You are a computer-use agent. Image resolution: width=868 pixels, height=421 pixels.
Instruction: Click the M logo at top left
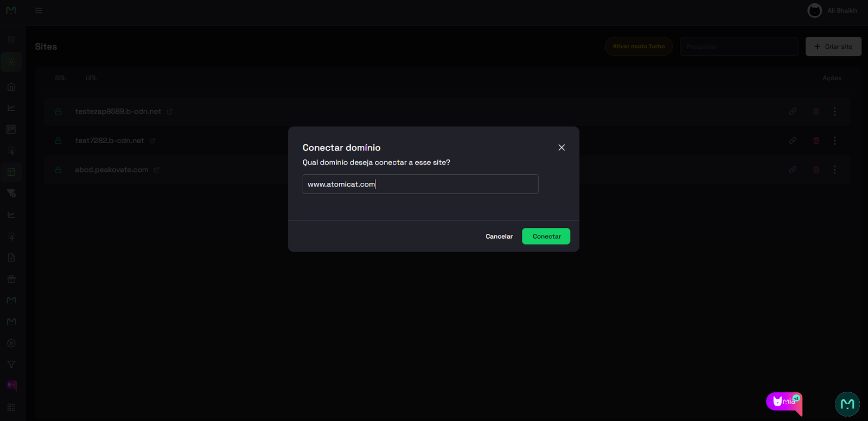click(x=11, y=10)
